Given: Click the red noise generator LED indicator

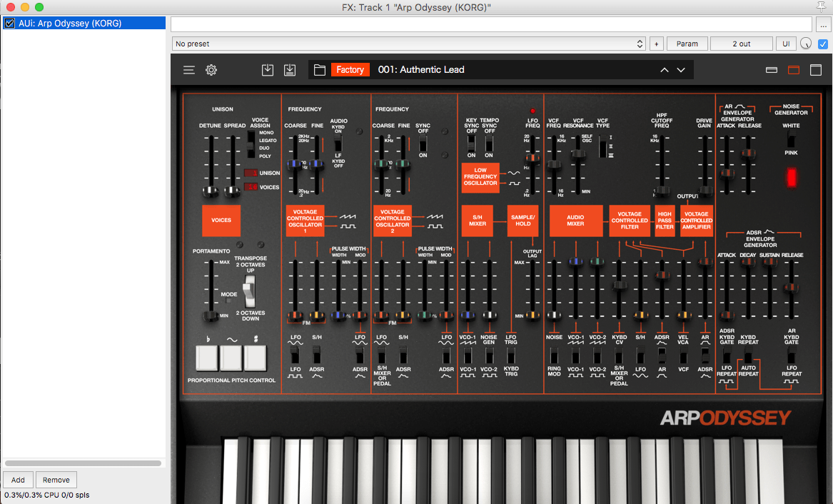Looking at the screenshot, I should click(792, 177).
